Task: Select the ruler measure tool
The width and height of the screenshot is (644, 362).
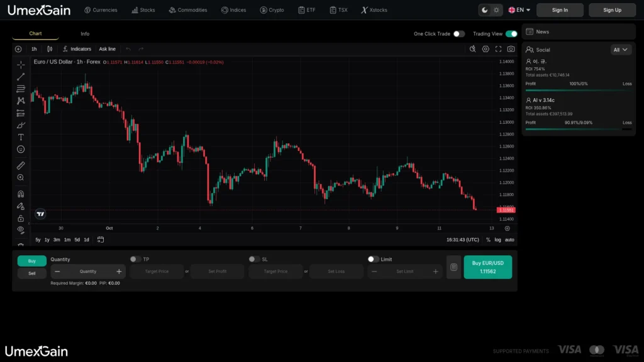Action: coord(21,165)
